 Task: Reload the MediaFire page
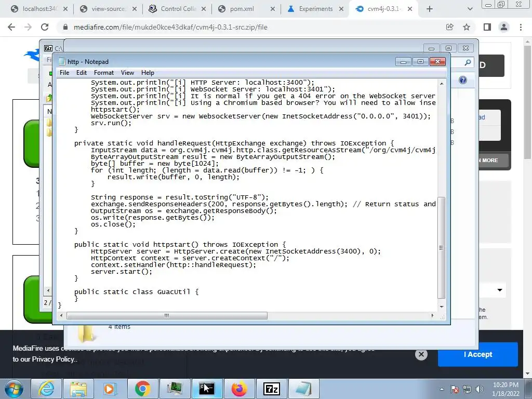45,27
